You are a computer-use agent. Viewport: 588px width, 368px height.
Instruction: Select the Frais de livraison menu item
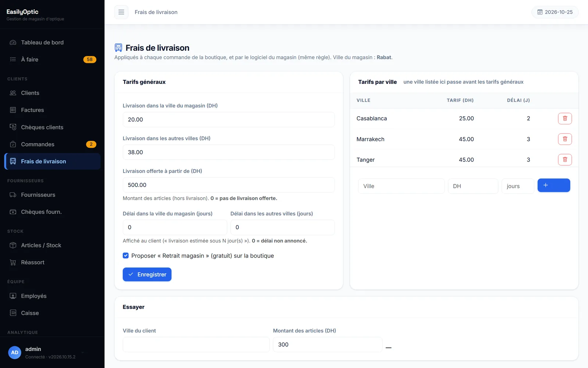click(x=52, y=161)
